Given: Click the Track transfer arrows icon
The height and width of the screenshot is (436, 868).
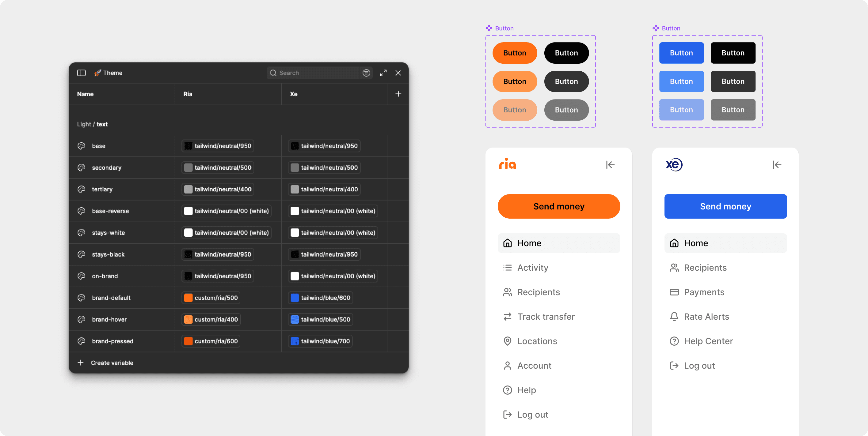Looking at the screenshot, I should (x=507, y=317).
